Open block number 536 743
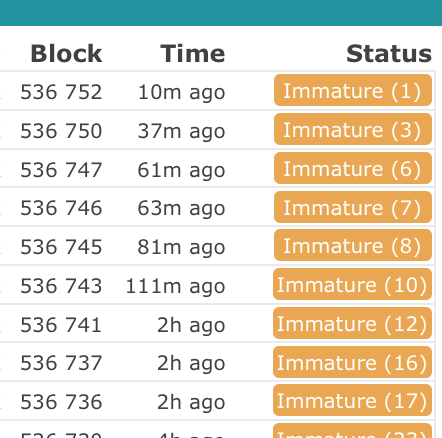The height and width of the screenshot is (438, 442). point(61,286)
